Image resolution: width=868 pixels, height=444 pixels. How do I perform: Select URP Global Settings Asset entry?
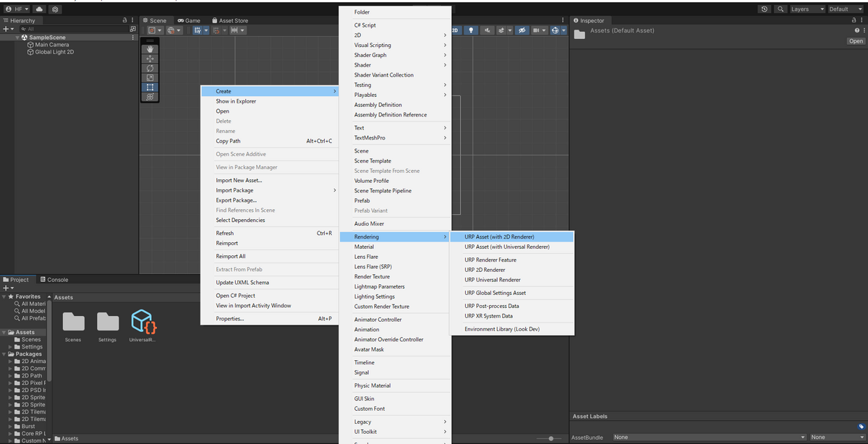(512, 293)
